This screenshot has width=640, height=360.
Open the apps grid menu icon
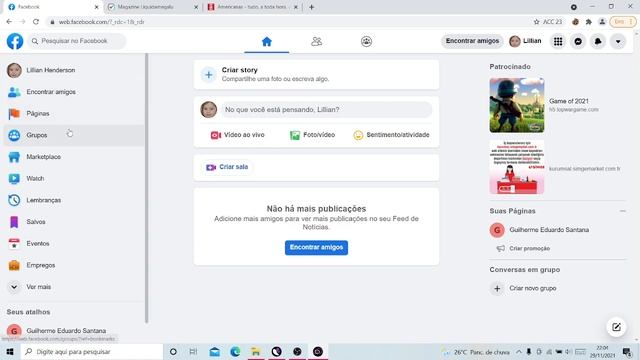point(558,41)
